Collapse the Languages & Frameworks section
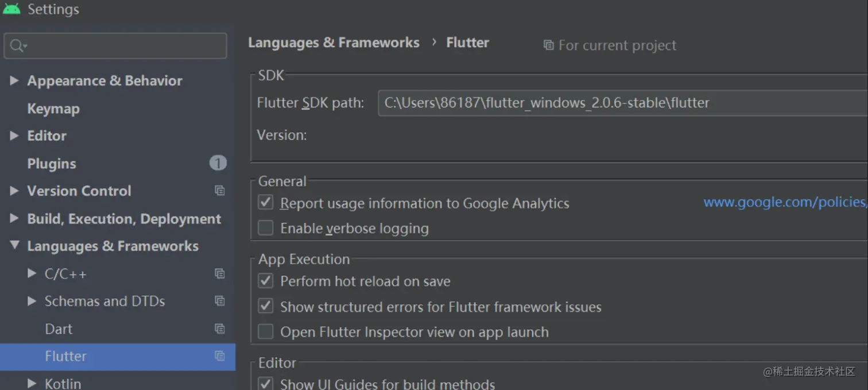868x390 pixels. pos(14,246)
